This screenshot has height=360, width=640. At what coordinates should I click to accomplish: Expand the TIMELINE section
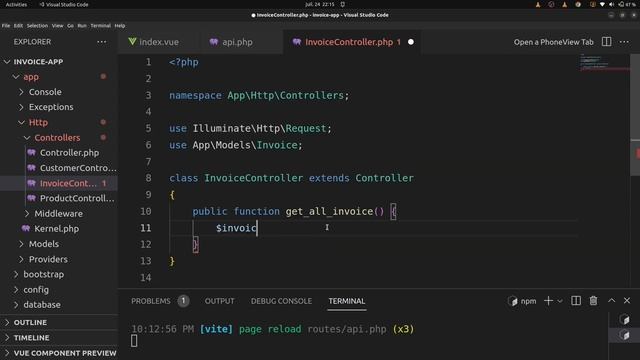[31, 338]
